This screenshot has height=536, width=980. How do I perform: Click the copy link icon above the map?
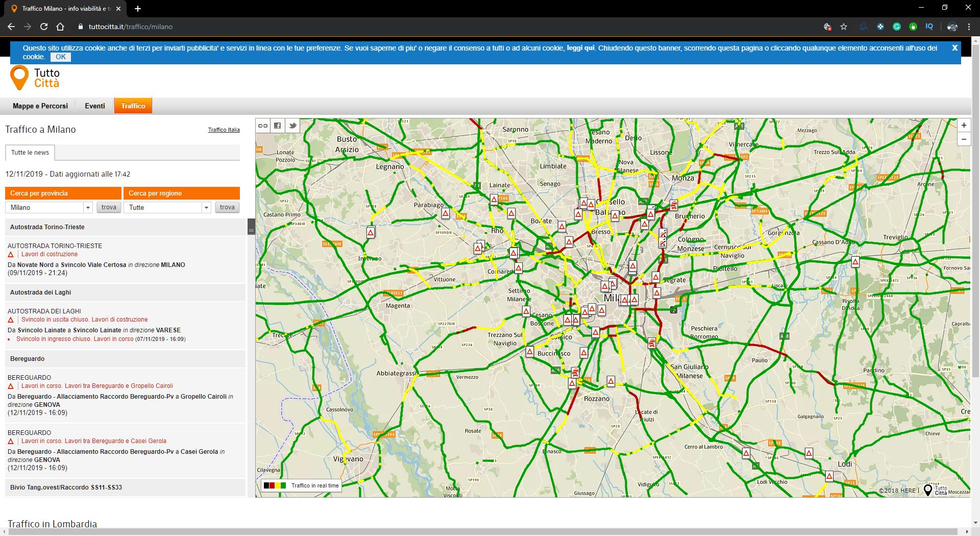[263, 126]
